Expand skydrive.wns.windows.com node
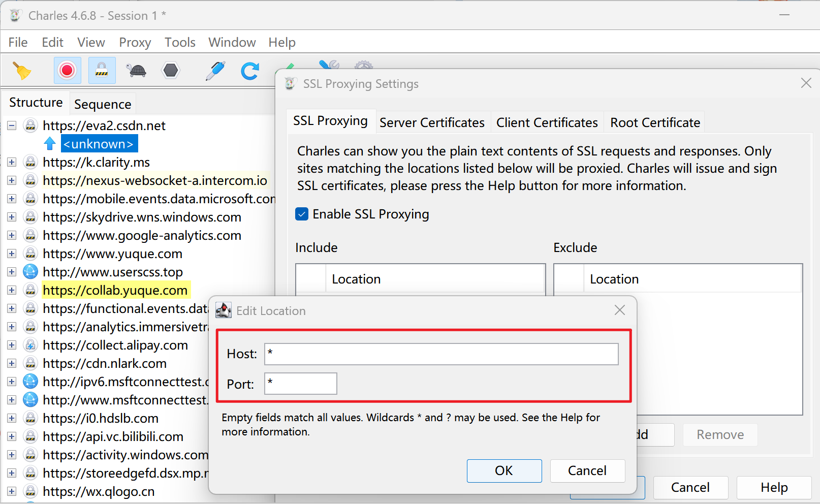This screenshot has width=820, height=504. click(x=12, y=217)
